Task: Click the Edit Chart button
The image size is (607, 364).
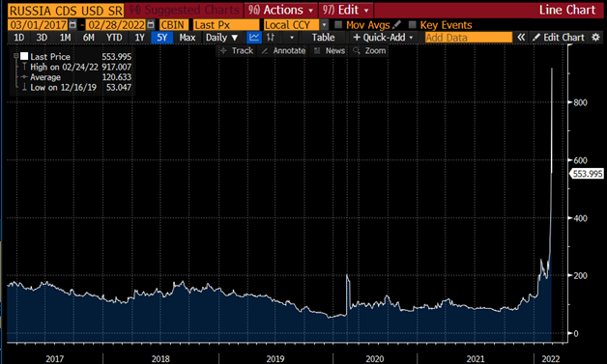Action: [x=558, y=38]
